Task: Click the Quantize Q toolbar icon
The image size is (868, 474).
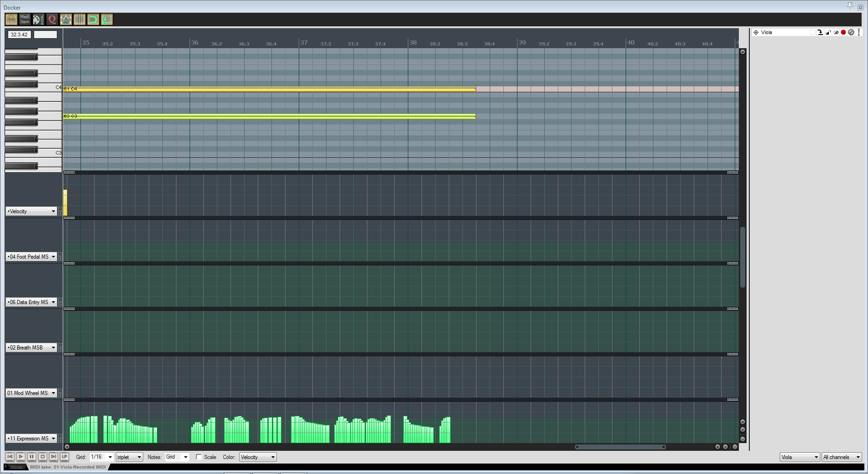Action: pos(52,19)
